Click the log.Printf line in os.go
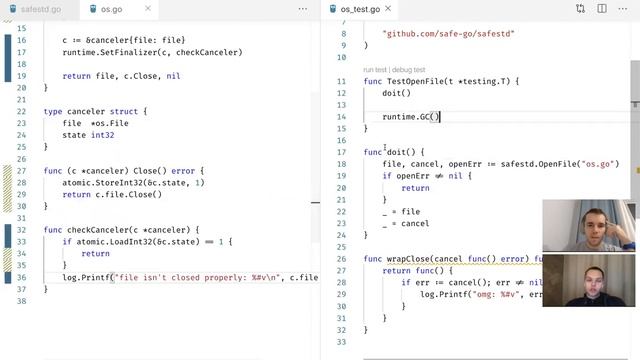Screen dimensions: 640x360 click(x=190, y=278)
